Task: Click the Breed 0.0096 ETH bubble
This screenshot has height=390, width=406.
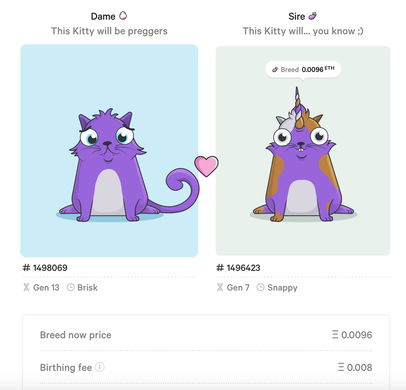Action: click(303, 69)
